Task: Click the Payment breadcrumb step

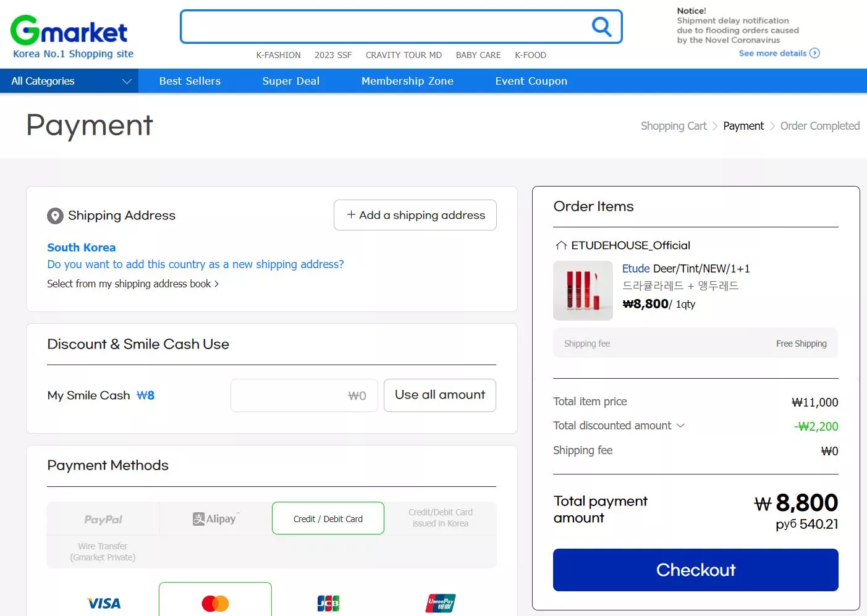Action: [x=743, y=126]
